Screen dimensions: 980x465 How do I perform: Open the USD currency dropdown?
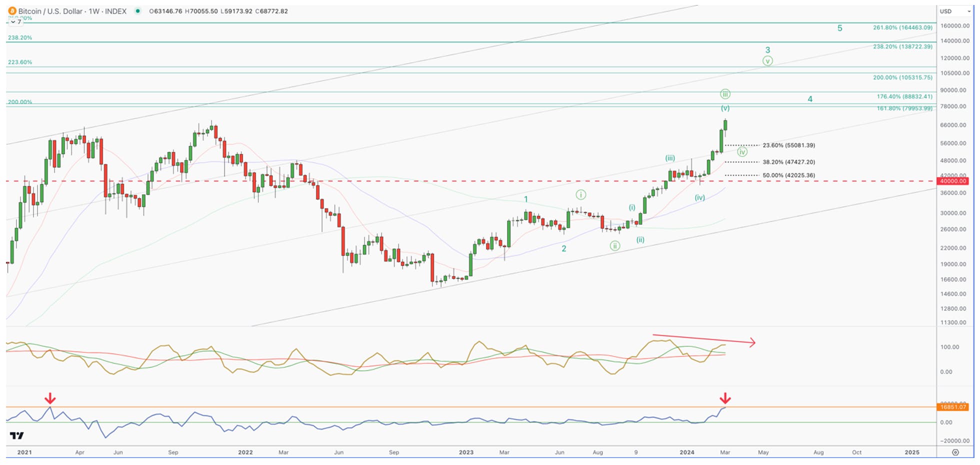[954, 11]
